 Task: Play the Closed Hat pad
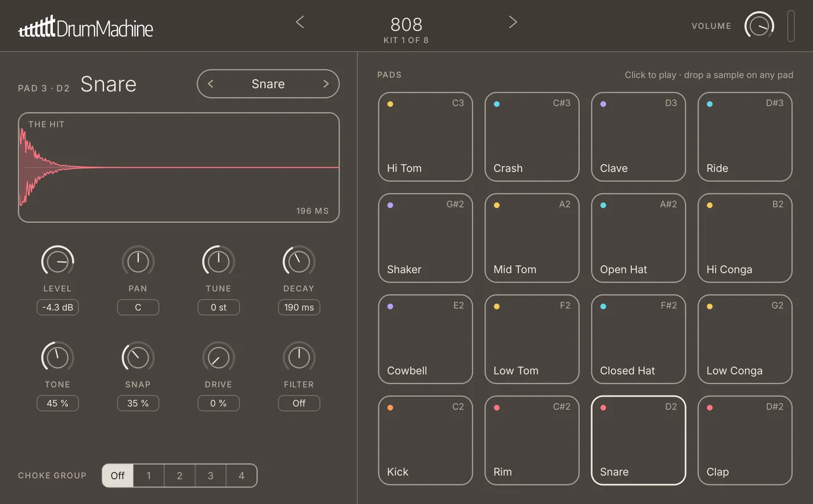[639, 339]
